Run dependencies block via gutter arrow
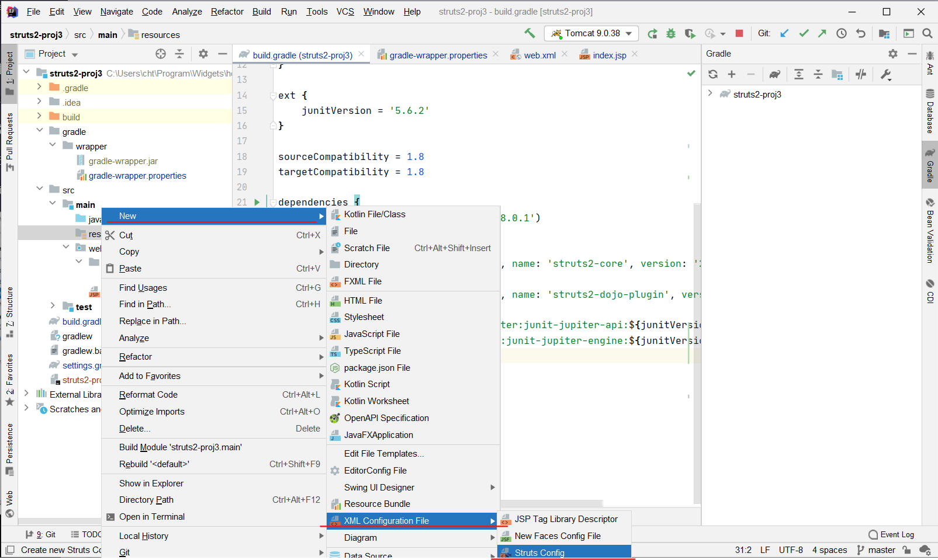The image size is (938, 560). pos(257,202)
